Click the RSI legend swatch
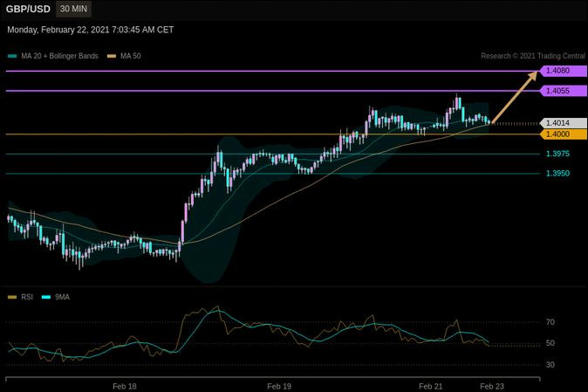588x392 pixels. click(x=12, y=298)
